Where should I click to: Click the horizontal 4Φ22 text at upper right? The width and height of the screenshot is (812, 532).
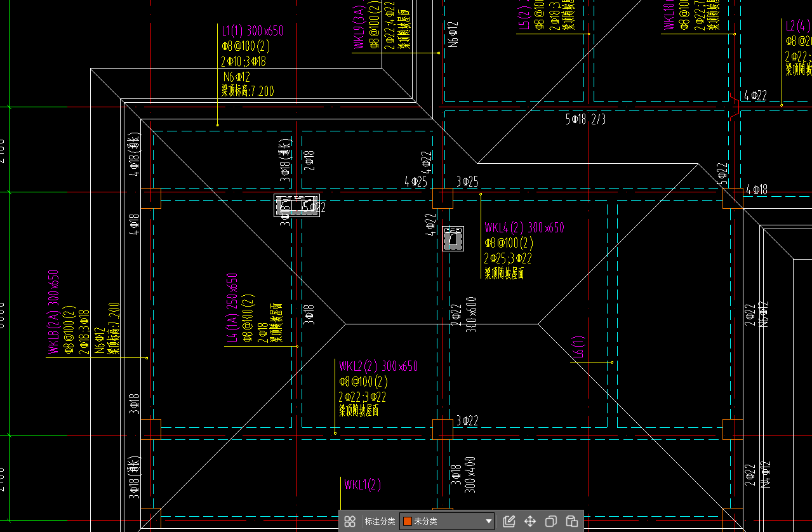(756, 95)
